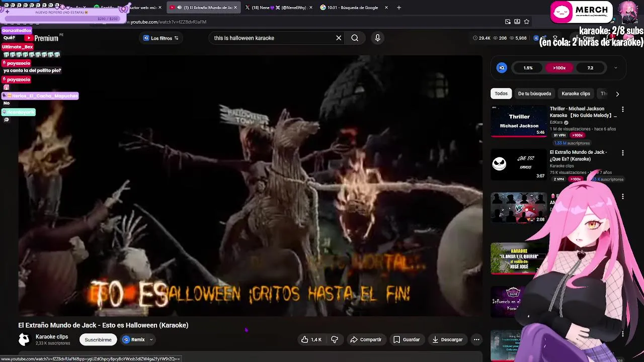Clear the YouTube search box text

click(339, 38)
